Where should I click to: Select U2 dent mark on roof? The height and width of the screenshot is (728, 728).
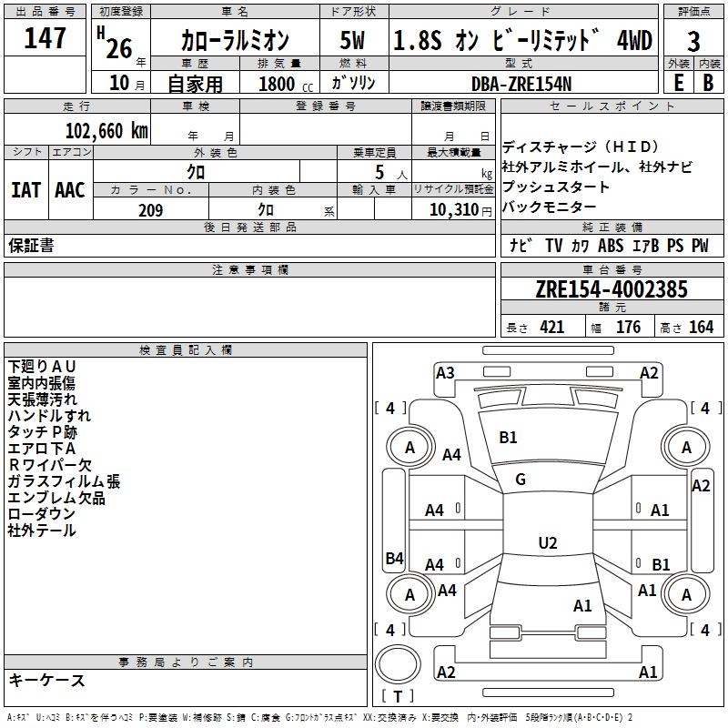[x=548, y=542]
